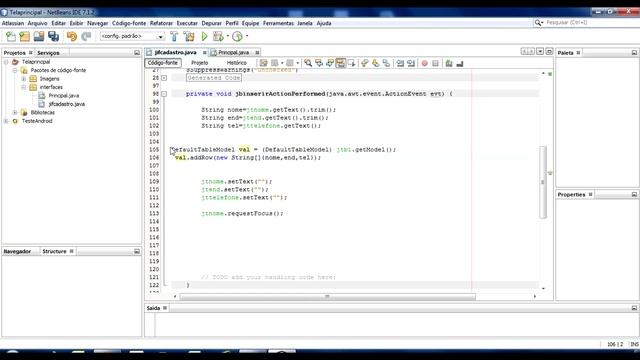Collapse the Telaprincipal project node

[x=6, y=62]
